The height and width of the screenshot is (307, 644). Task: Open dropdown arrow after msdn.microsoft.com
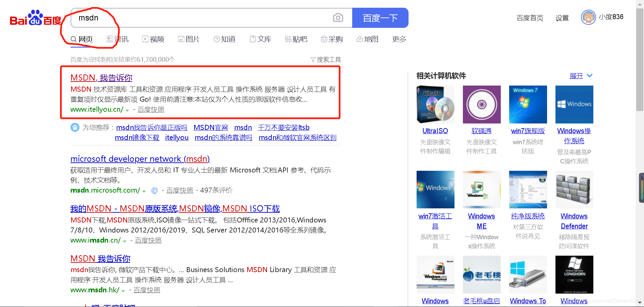144,191
